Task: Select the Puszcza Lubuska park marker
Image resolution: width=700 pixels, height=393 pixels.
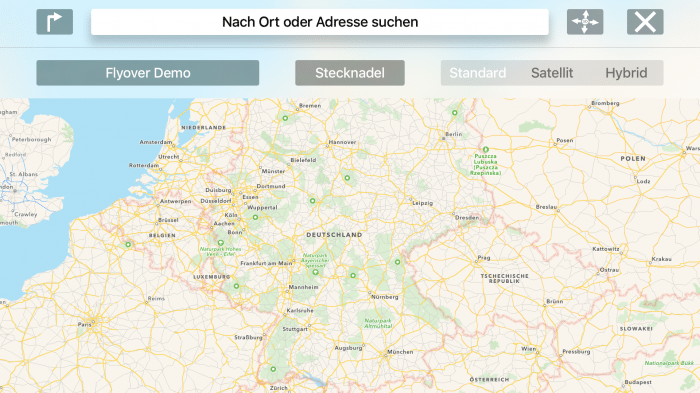Action: [x=486, y=150]
